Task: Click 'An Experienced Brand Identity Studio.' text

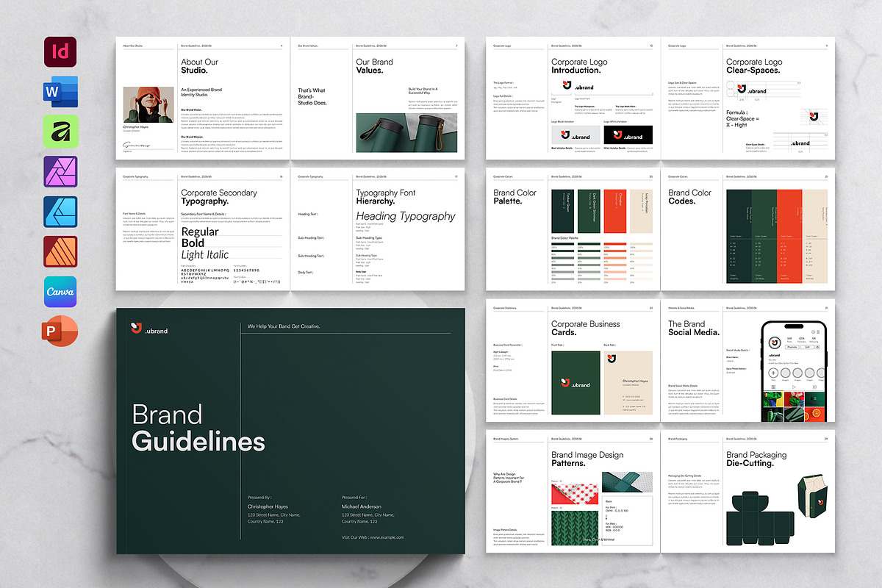Action: (201, 92)
